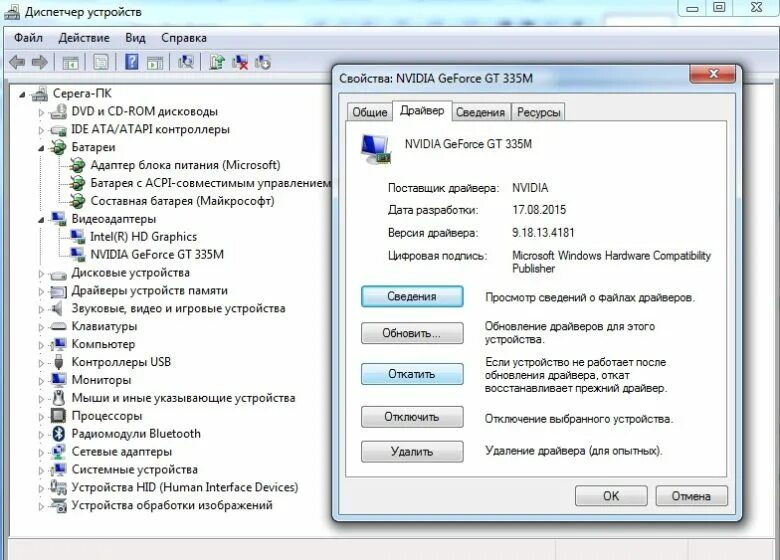Switch to the Сведения tab
780x560 pixels.
(x=480, y=112)
